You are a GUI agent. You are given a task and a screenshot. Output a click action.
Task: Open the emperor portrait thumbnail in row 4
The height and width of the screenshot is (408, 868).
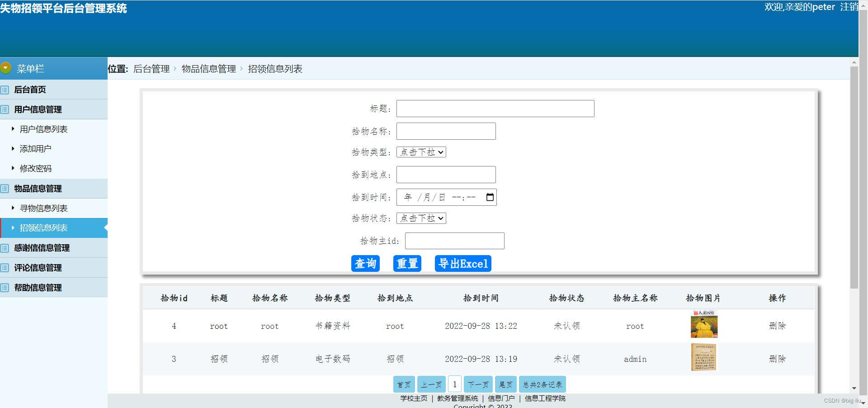(704, 324)
